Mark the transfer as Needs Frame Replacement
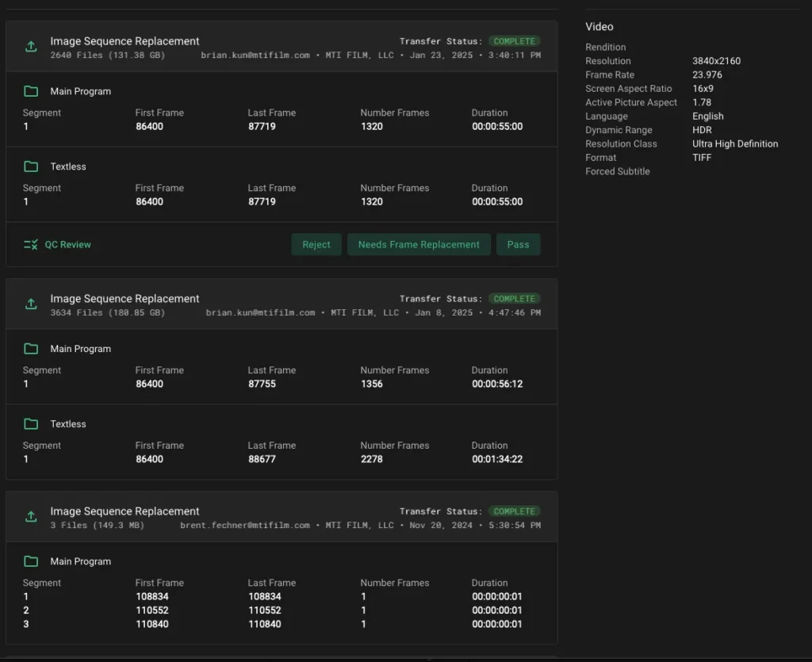This screenshot has width=812, height=662. click(x=419, y=245)
